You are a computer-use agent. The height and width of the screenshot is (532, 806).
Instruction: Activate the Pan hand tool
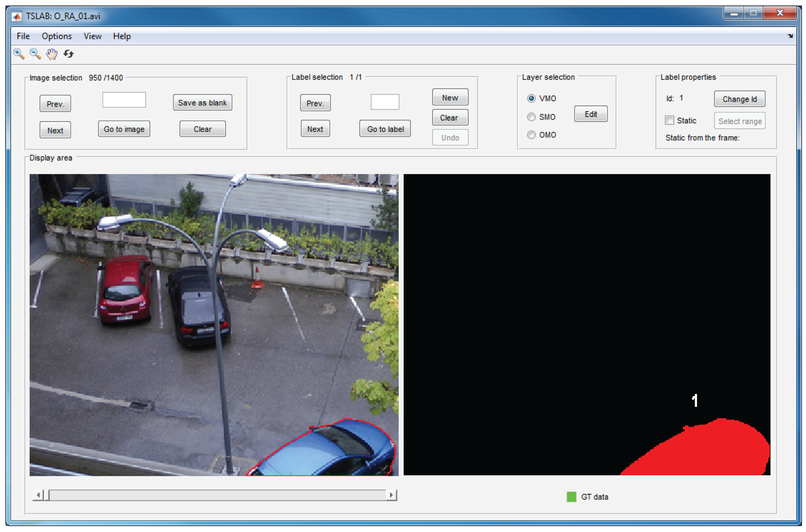[52, 54]
